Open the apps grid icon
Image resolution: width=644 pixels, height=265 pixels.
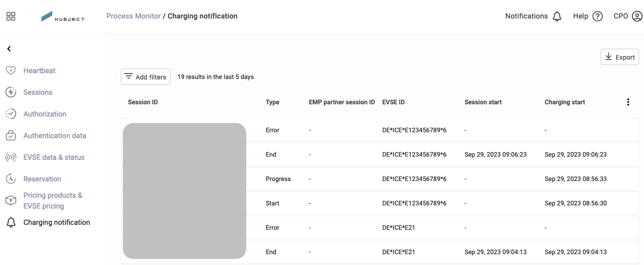[11, 17]
